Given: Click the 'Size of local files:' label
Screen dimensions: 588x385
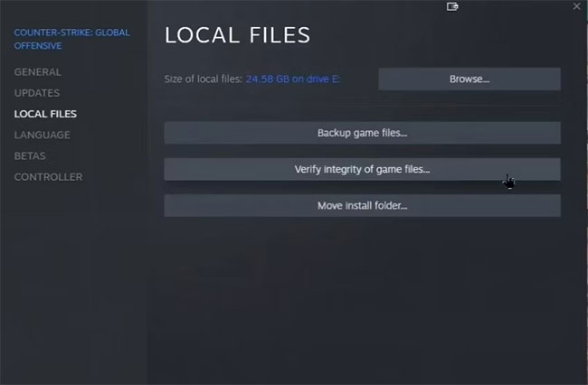Looking at the screenshot, I should [204, 79].
